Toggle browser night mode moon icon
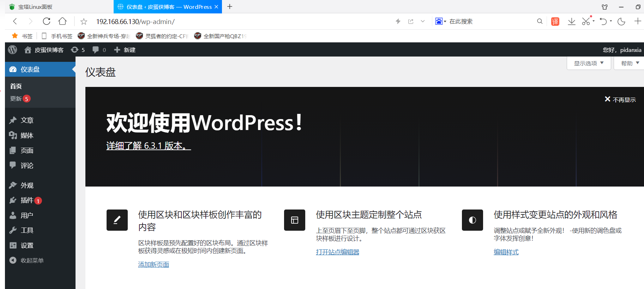Viewport: 644px width, 289px height. point(621,22)
